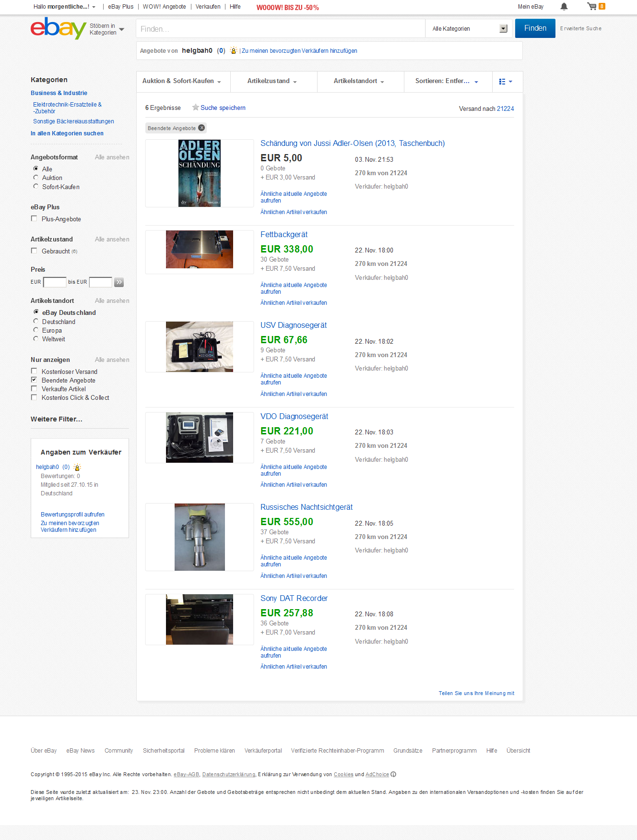Uncheck the Beendete Angebote checkbox
The image size is (637, 840).
[34, 380]
